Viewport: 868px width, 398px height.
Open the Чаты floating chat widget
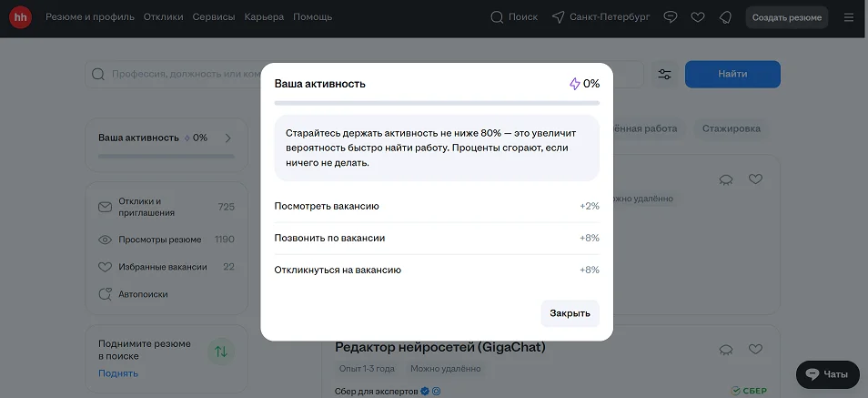(x=826, y=374)
